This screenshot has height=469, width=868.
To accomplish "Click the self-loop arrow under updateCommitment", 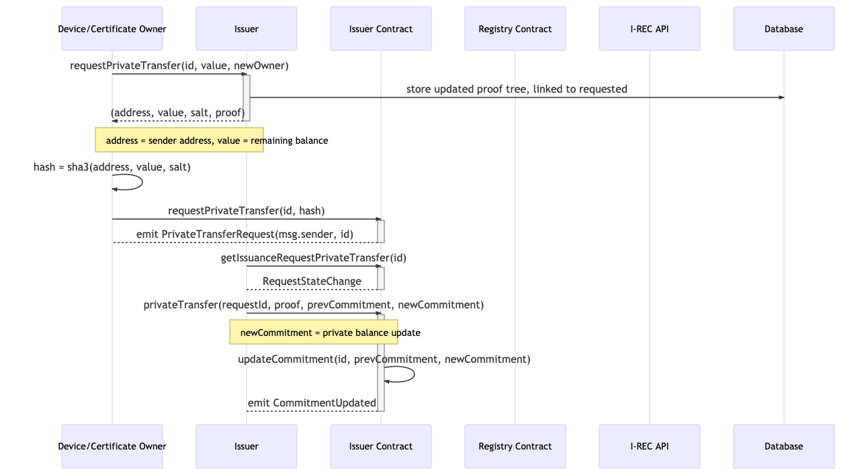I will pos(399,374).
